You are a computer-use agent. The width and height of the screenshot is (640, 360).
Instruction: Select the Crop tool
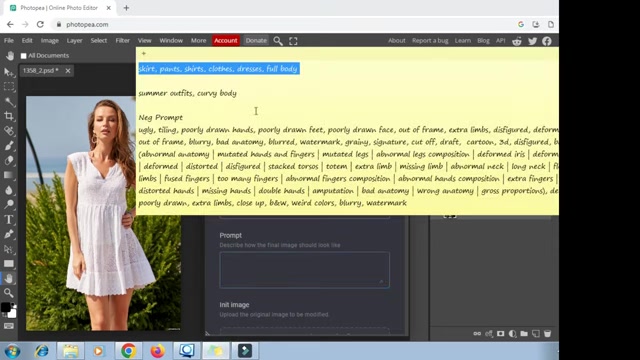(9, 116)
